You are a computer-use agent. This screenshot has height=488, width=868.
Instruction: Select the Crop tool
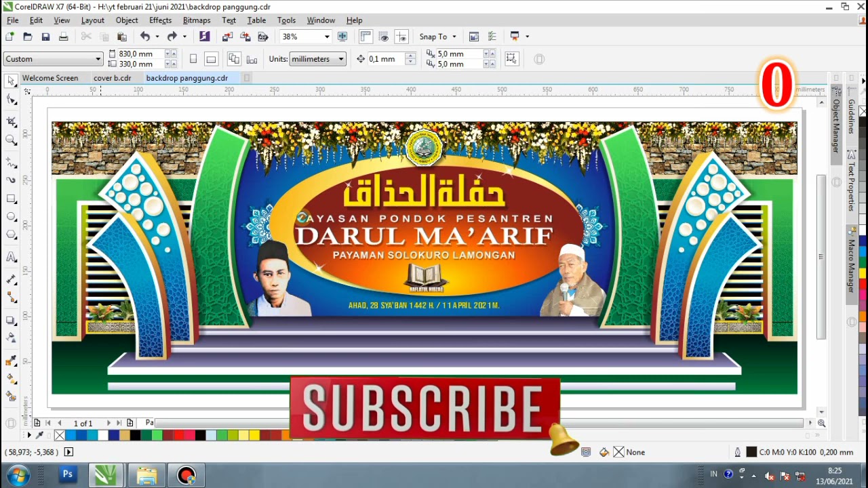click(11, 121)
